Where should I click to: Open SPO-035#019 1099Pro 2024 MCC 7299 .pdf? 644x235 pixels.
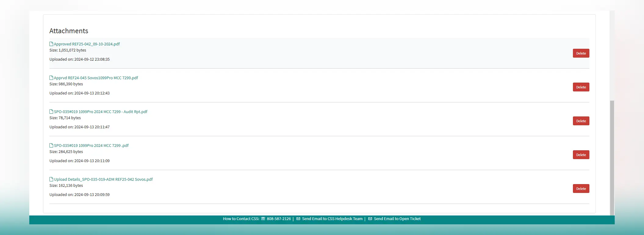click(91, 145)
